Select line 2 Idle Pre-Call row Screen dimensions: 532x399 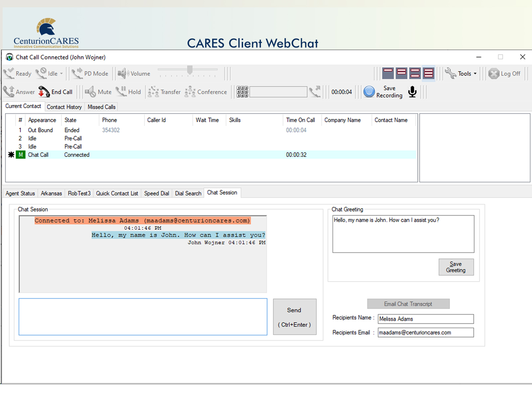[x=211, y=138]
